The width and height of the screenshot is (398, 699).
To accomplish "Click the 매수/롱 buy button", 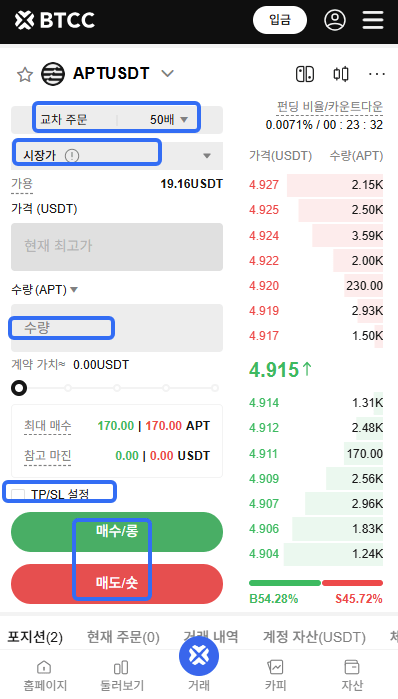I will click(x=117, y=532).
